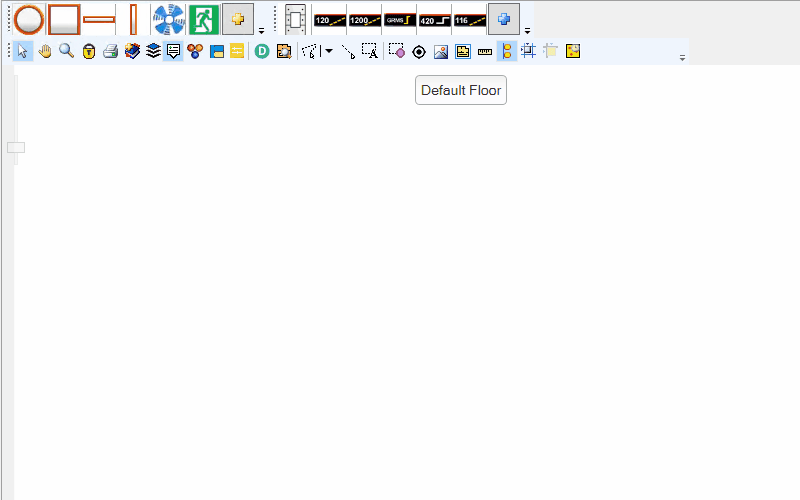This screenshot has width=800, height=500.
Task: Click the padlock lock icon
Action: click(x=89, y=51)
